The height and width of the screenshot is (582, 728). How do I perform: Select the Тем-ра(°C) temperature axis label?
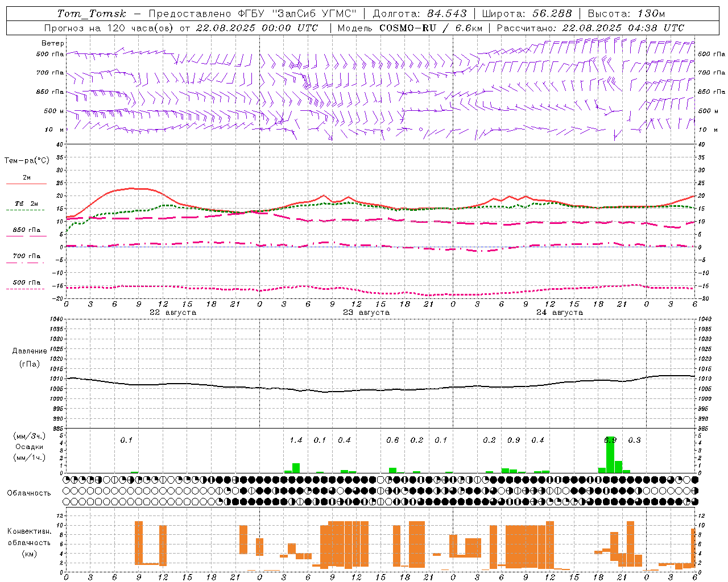click(27, 160)
